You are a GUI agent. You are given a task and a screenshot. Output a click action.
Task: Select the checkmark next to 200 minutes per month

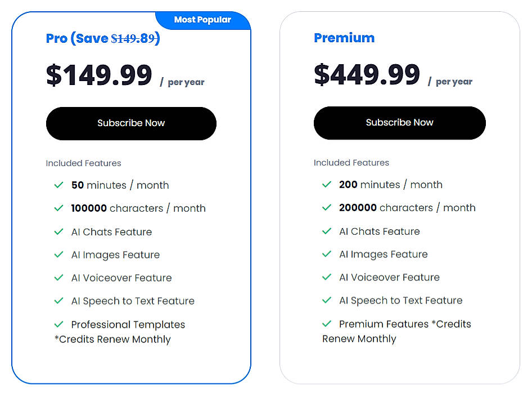(326, 184)
